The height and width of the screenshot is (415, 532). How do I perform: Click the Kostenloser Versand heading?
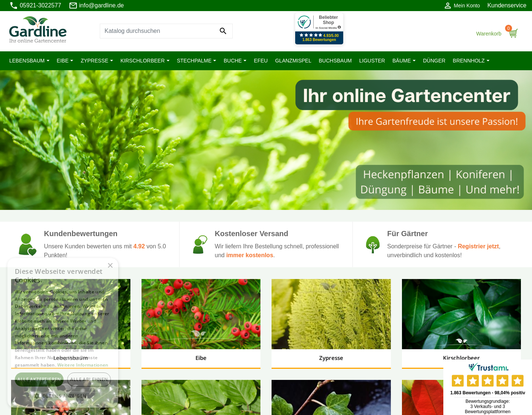[x=251, y=234]
